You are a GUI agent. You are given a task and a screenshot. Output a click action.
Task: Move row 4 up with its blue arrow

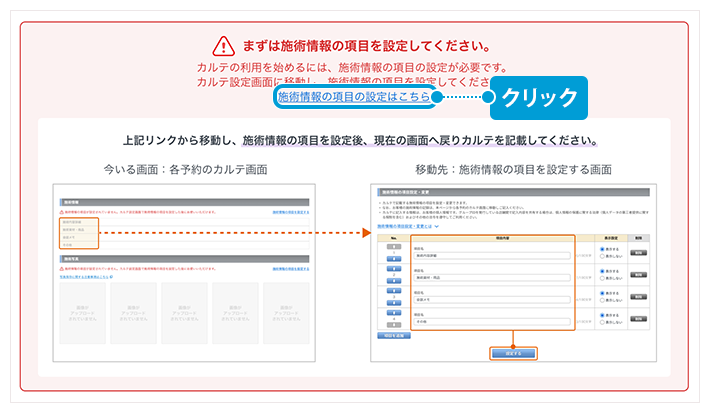coord(394,313)
